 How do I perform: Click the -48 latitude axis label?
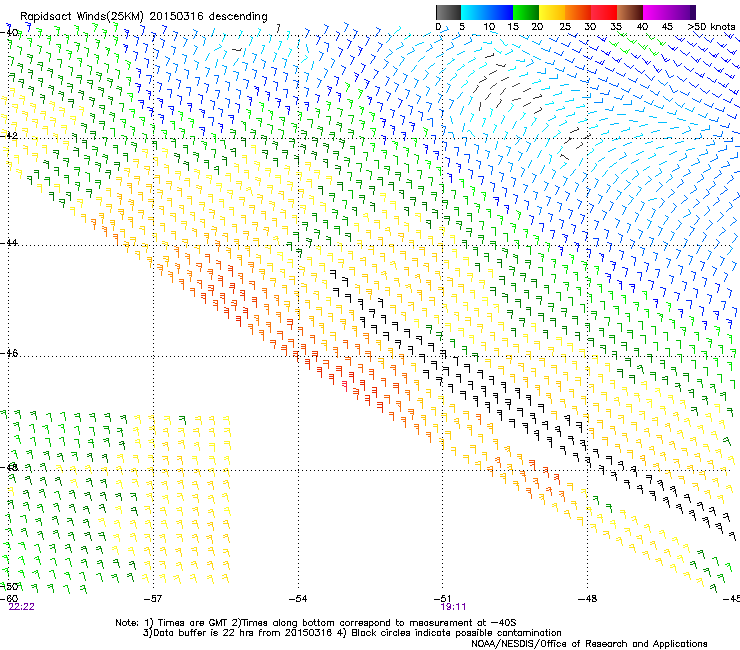(9, 467)
